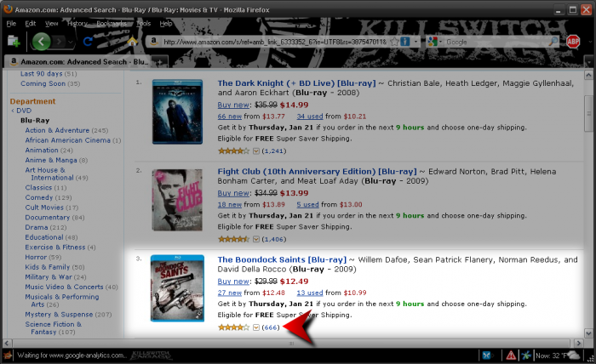Bookmark this page with the star icon
596x364 pixels.
394,42
